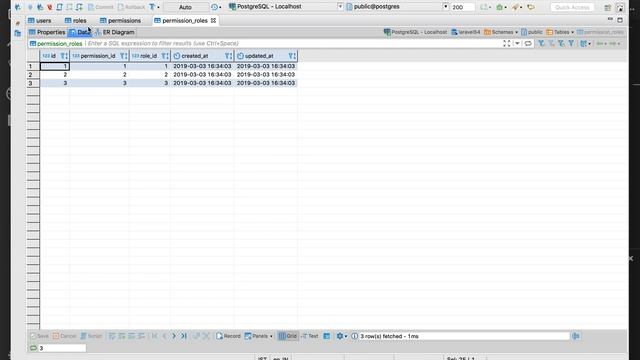The height and width of the screenshot is (360, 640).
Task: Click the laravel54 breadcrumb item
Action: click(x=466, y=32)
